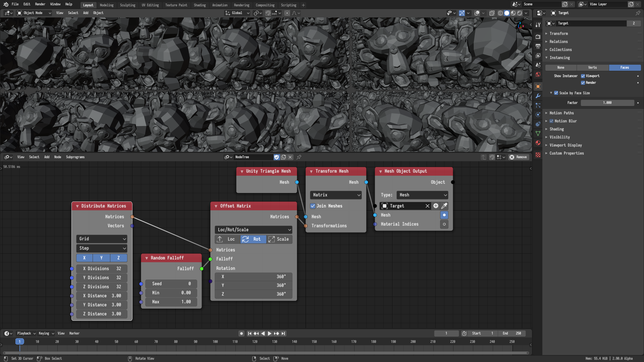Click Add instance button next to Target
The width and height of the screenshot is (644, 362).
click(x=435, y=205)
